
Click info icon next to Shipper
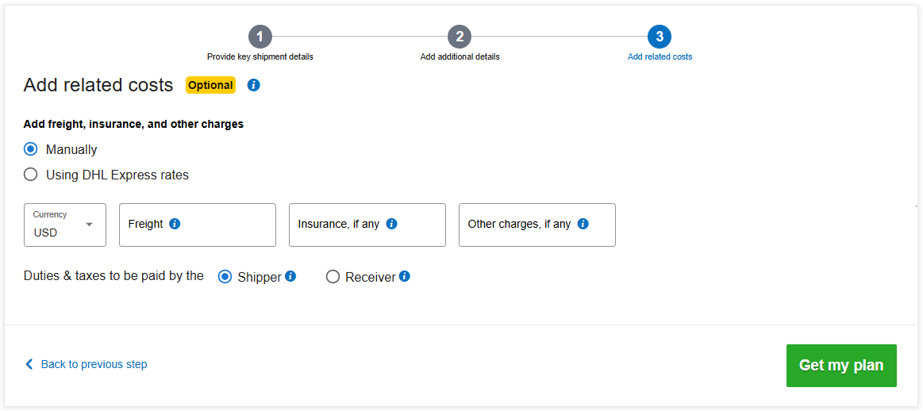pyautogui.click(x=290, y=276)
